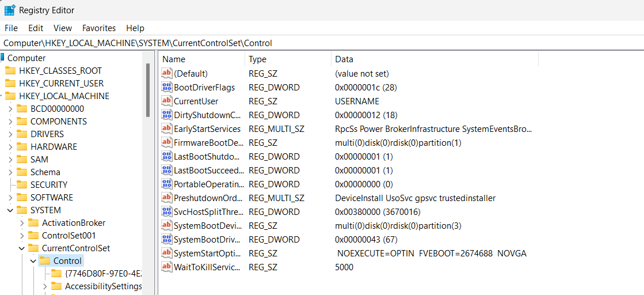Click the WaitToKillServiceTimeout string icon

pyautogui.click(x=167, y=267)
